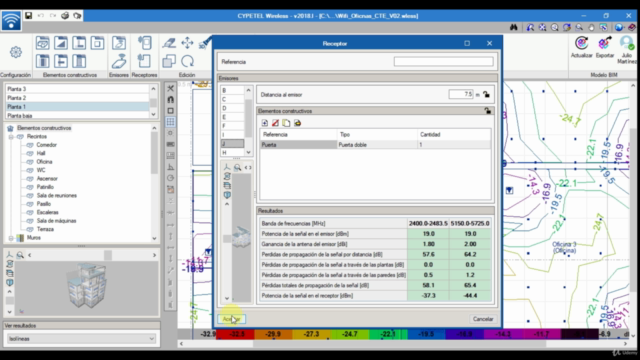Select Terraza in Recintos tree
Screen dimensions: 640x360
[45, 229]
